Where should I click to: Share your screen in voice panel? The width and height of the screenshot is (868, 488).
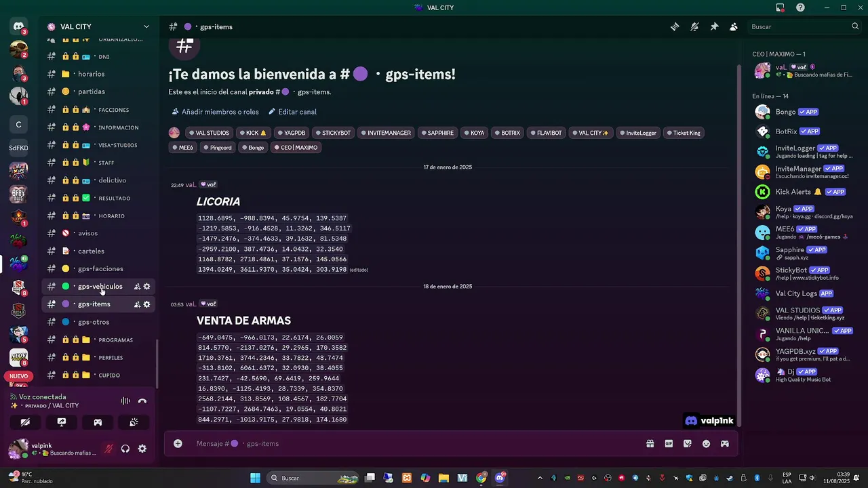click(x=62, y=422)
